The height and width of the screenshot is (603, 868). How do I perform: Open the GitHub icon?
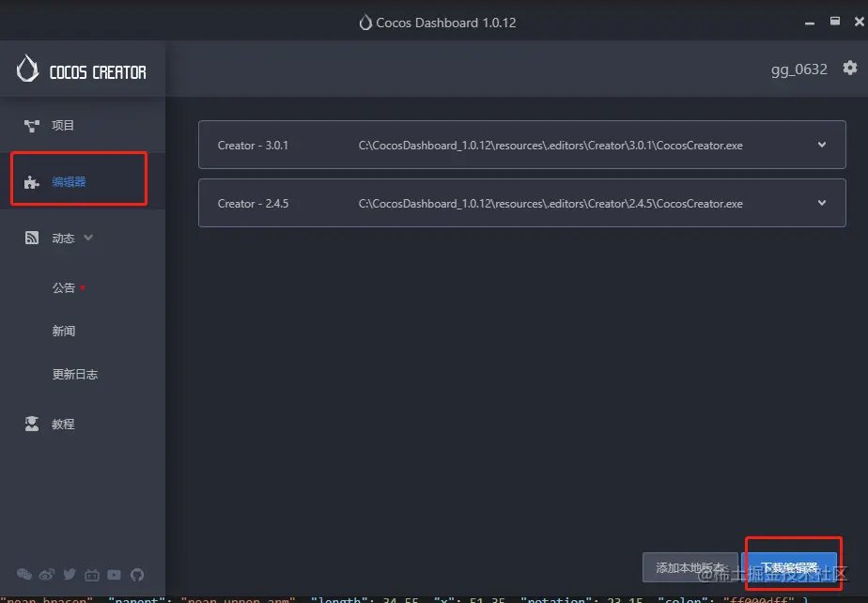(x=137, y=575)
